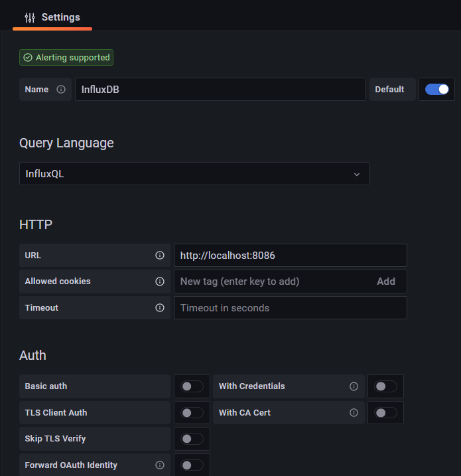This screenshot has width=461, height=476.
Task: Click the Allowed cookies label
Action: click(58, 281)
